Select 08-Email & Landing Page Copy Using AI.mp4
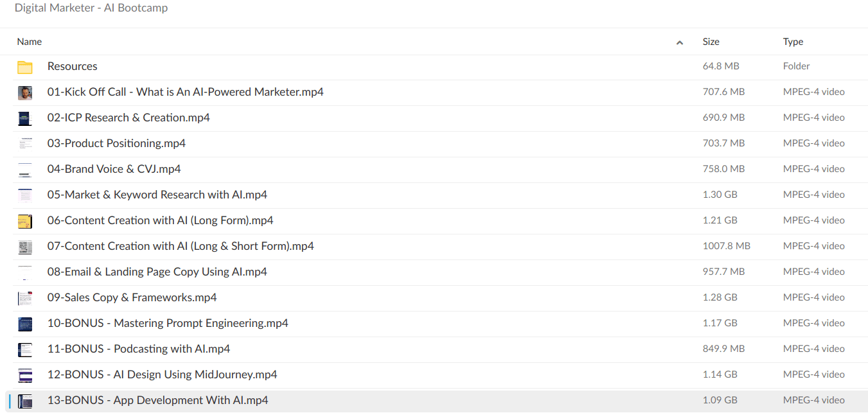Image resolution: width=868 pixels, height=413 pixels. tap(157, 272)
